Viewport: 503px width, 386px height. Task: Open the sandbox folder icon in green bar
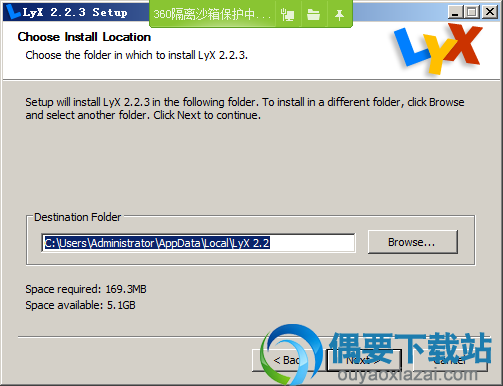click(313, 15)
